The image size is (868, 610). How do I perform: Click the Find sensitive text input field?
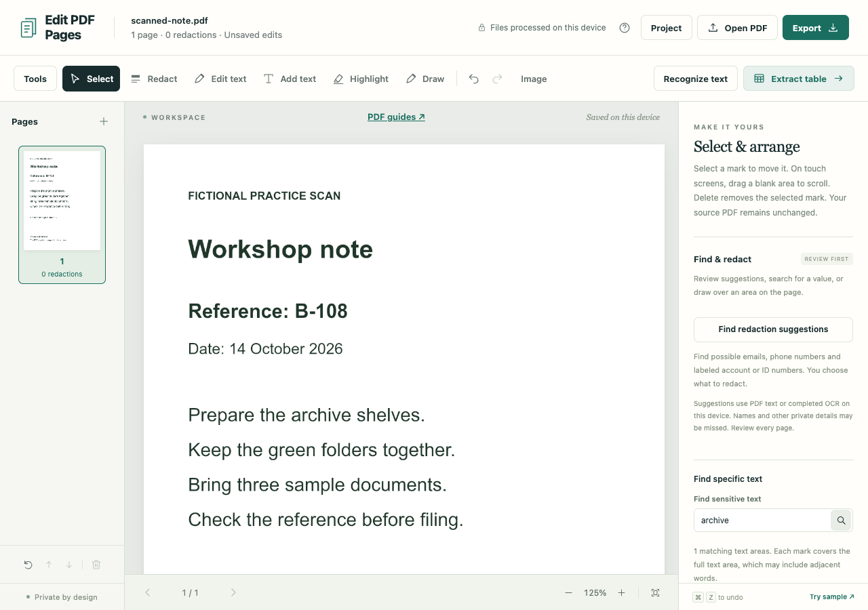[762, 521]
